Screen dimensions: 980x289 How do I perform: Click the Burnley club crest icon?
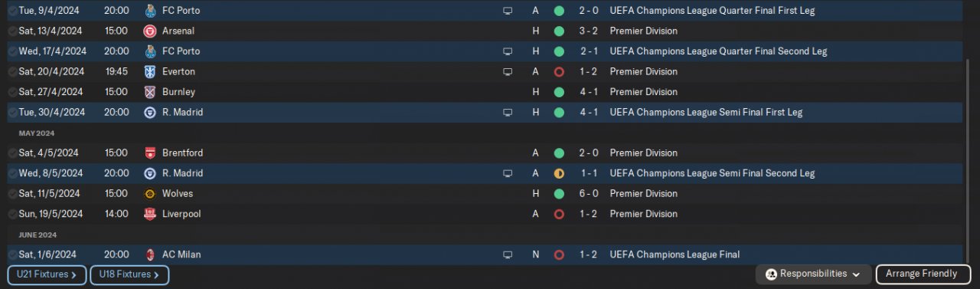150,92
